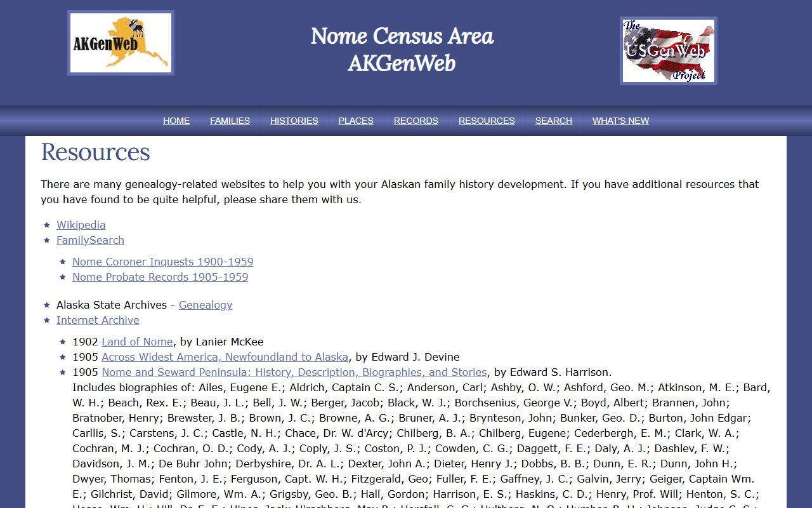Open Nome and Seward Peninsula history link
Viewport: 812px width, 508px height.
294,372
